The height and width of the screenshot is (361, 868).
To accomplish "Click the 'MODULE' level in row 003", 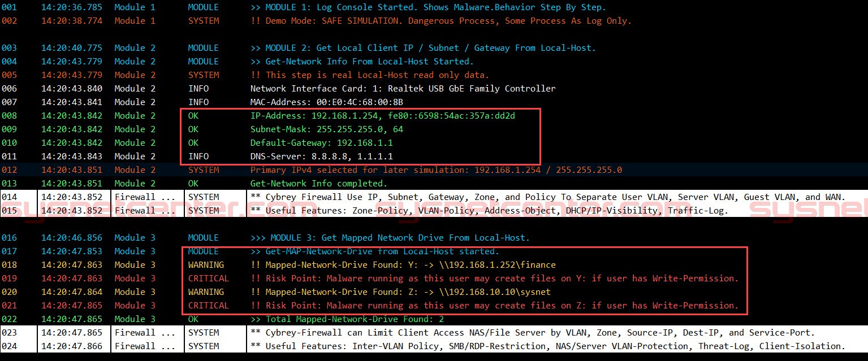I will click(204, 48).
